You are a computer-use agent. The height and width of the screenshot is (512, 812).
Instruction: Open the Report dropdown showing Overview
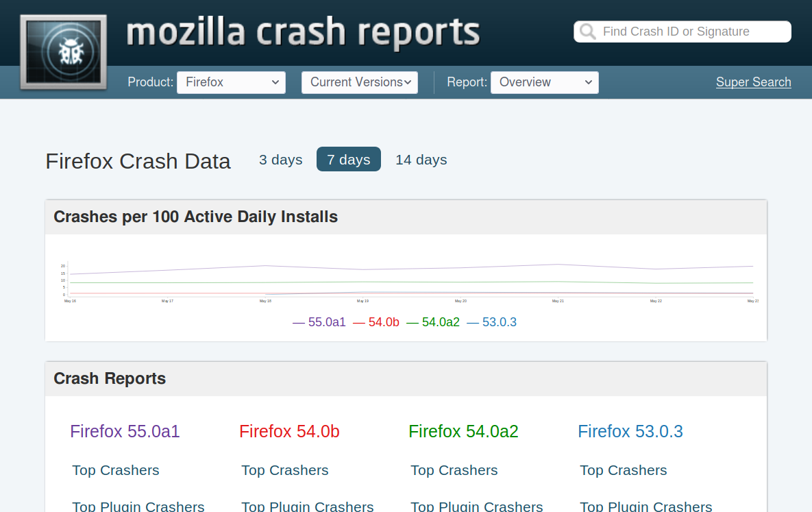pos(544,82)
